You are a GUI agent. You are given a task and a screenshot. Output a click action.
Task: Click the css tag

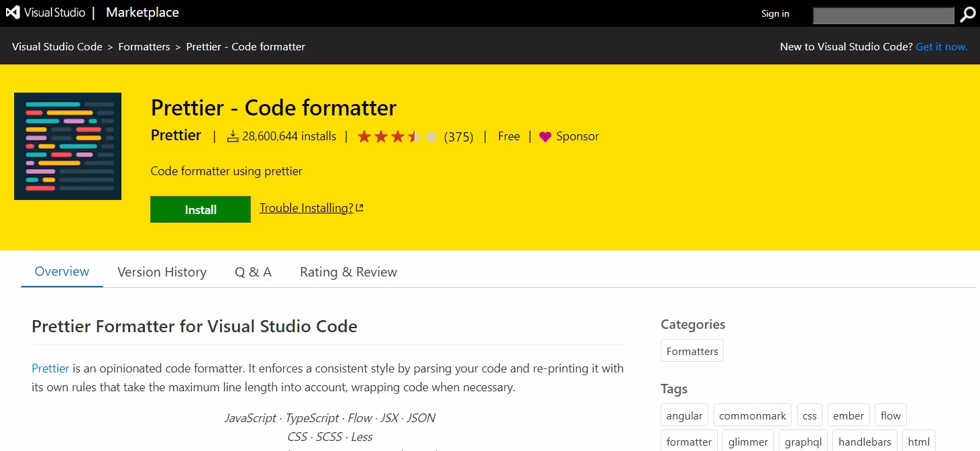coord(810,415)
